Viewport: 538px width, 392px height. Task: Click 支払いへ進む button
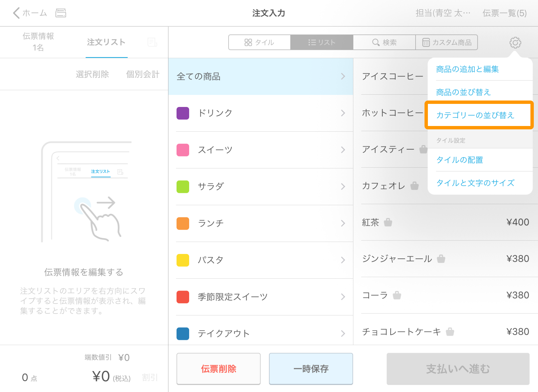coord(458,369)
